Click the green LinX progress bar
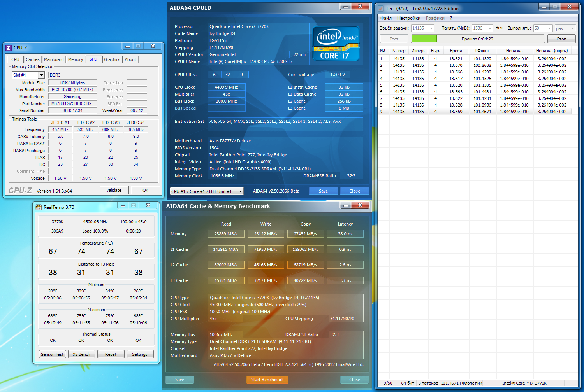Viewport: 584px width, 392px height. point(424,39)
